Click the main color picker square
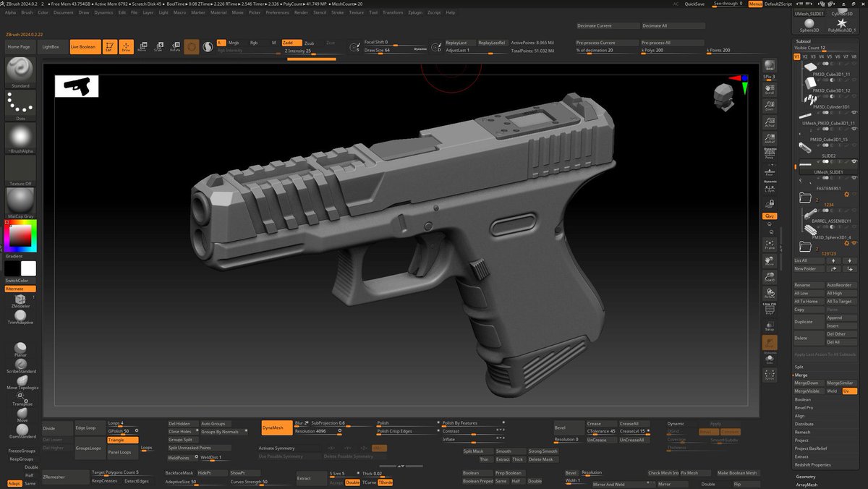868x489 pixels. point(20,236)
